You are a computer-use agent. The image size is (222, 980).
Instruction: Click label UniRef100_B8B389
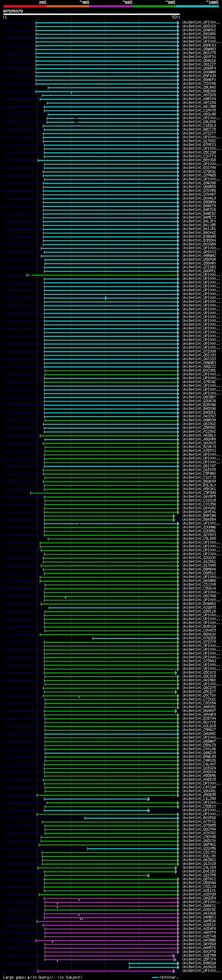click(199, 91)
